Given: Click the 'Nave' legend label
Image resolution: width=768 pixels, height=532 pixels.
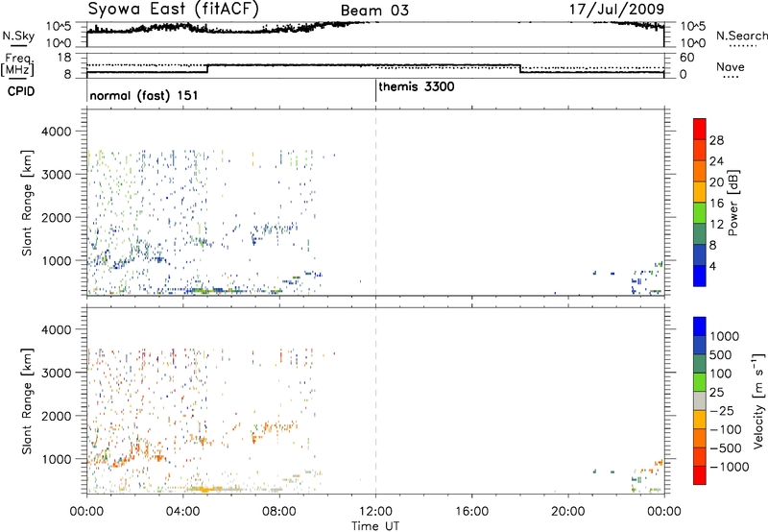Looking at the screenshot, I should [x=730, y=66].
